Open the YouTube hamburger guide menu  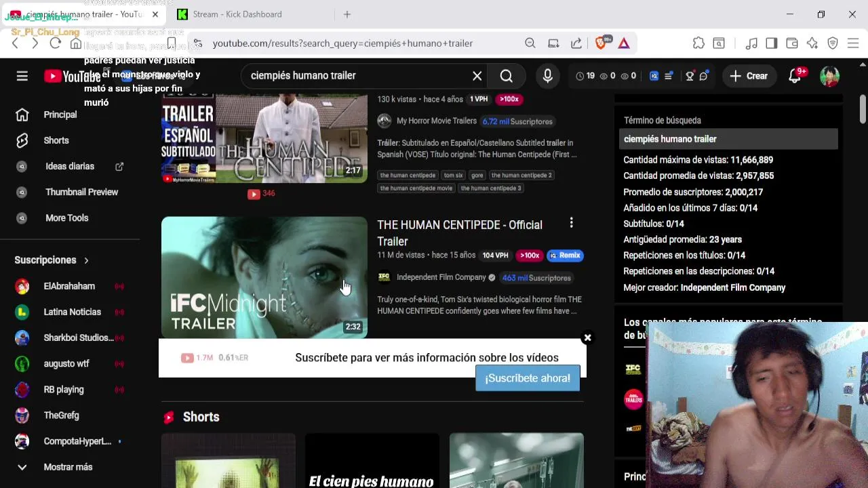[x=22, y=76]
